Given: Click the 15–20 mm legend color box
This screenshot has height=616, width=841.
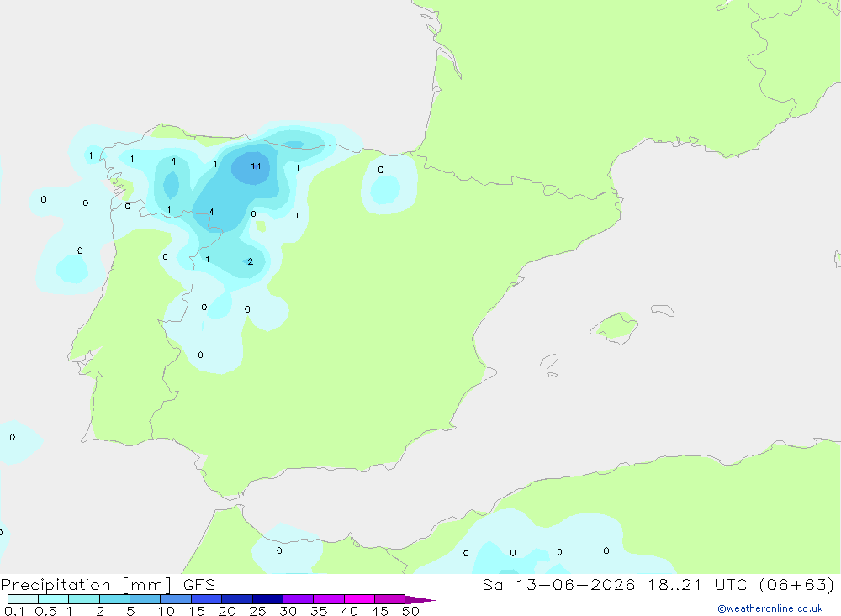Looking at the screenshot, I should [x=207, y=599].
